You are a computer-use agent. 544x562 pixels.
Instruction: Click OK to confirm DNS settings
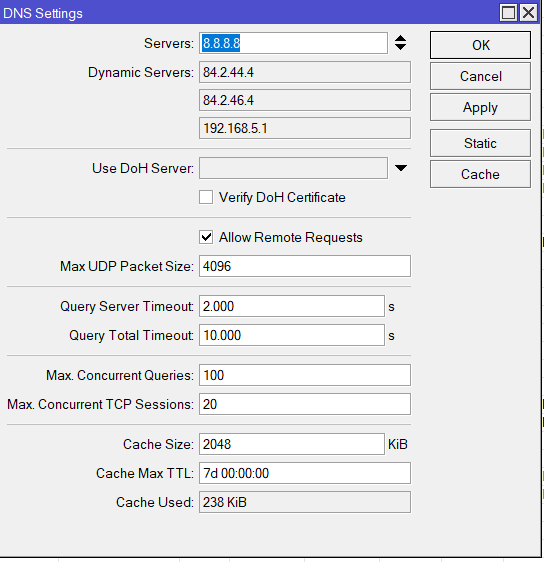(480, 45)
